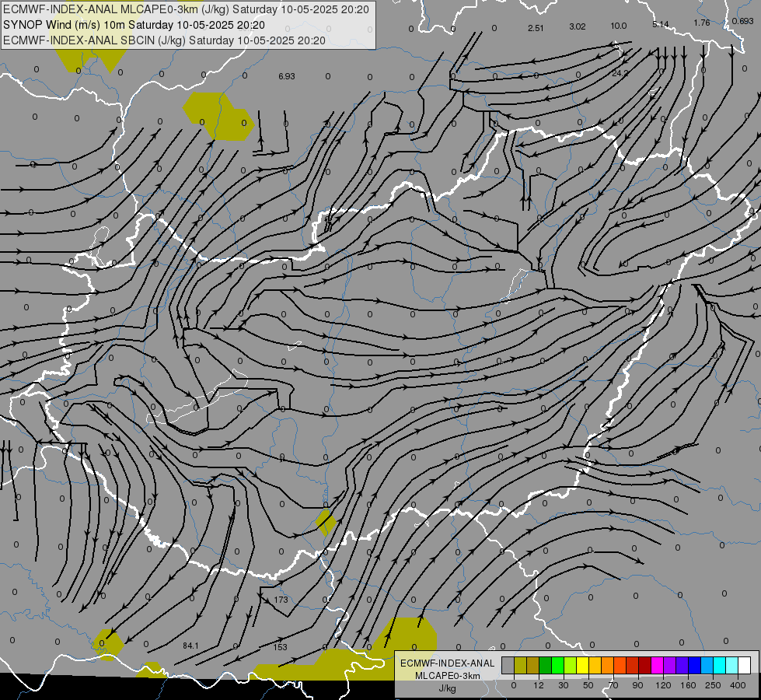
Task: Click the SBCIN (J/kg) title line
Action: [164, 40]
